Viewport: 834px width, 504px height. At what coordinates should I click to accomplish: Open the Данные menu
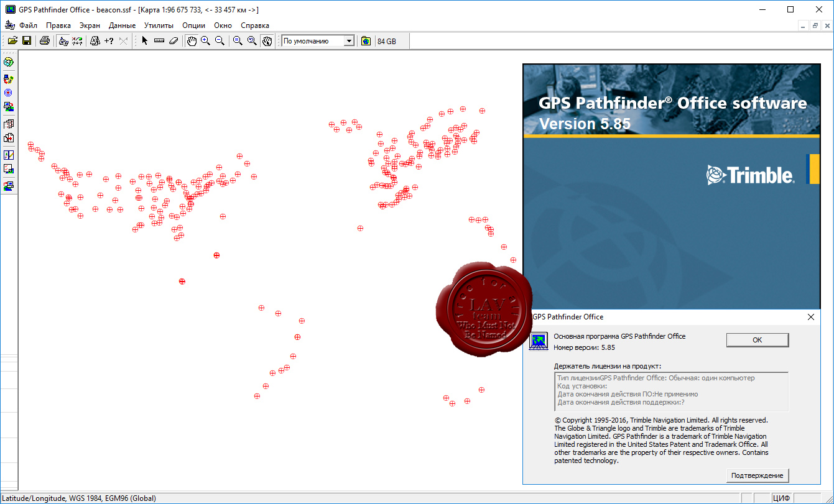(122, 25)
